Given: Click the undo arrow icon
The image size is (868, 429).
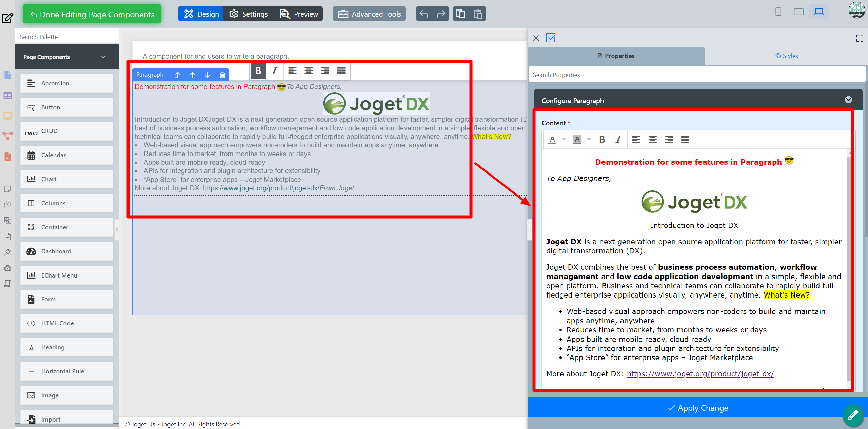Looking at the screenshot, I should (424, 14).
